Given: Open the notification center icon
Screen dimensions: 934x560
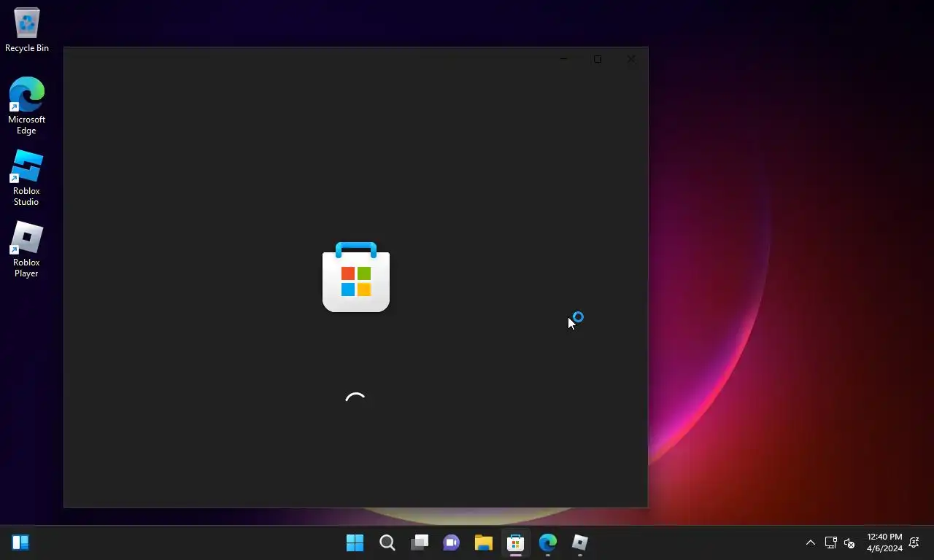Looking at the screenshot, I should (x=914, y=542).
